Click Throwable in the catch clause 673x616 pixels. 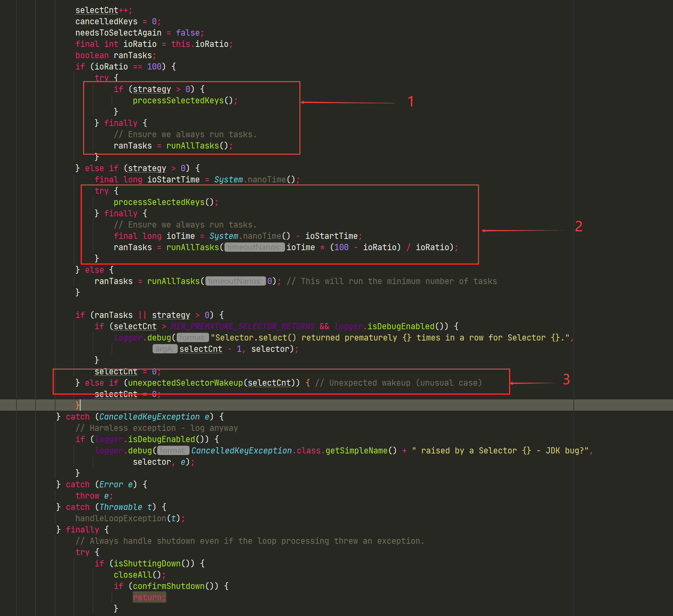(x=120, y=507)
